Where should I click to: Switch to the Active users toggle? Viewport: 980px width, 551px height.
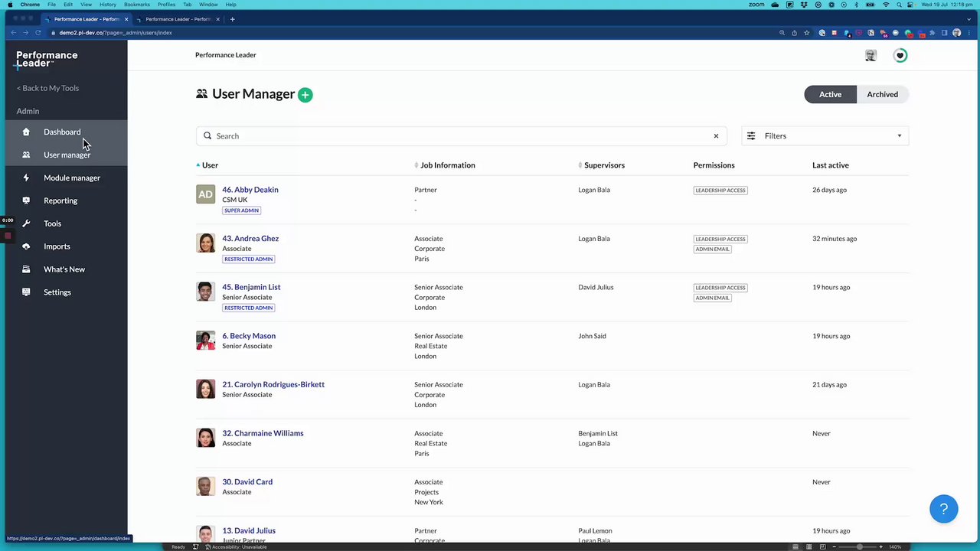coord(830,94)
